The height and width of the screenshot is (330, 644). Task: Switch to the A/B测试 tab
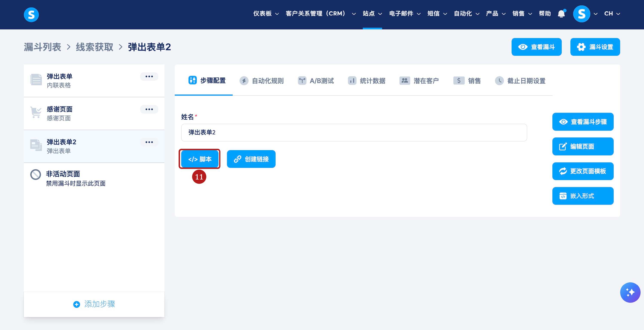click(316, 81)
